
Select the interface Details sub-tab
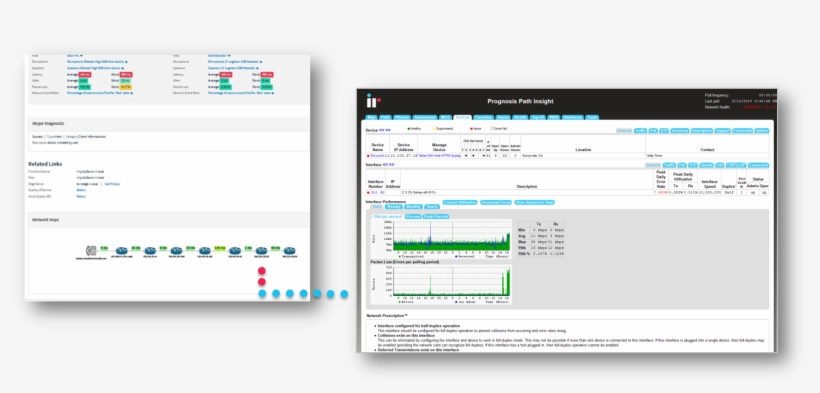pyautogui.click(x=706, y=165)
